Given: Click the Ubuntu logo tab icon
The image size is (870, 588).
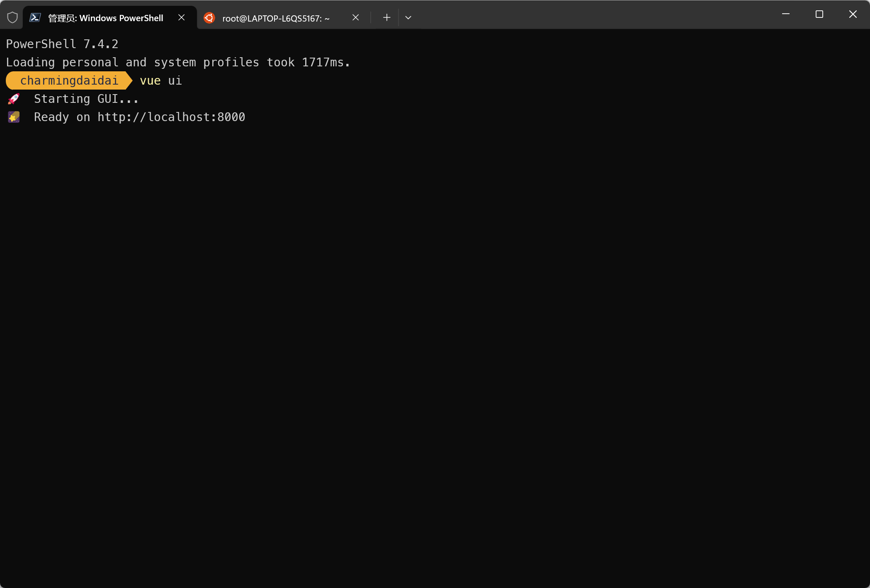Looking at the screenshot, I should click(209, 18).
